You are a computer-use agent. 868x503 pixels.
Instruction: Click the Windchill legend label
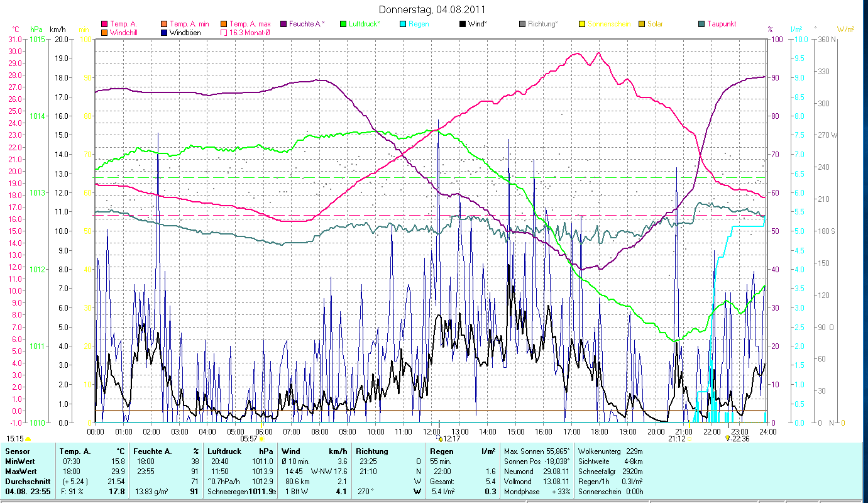click(x=125, y=32)
